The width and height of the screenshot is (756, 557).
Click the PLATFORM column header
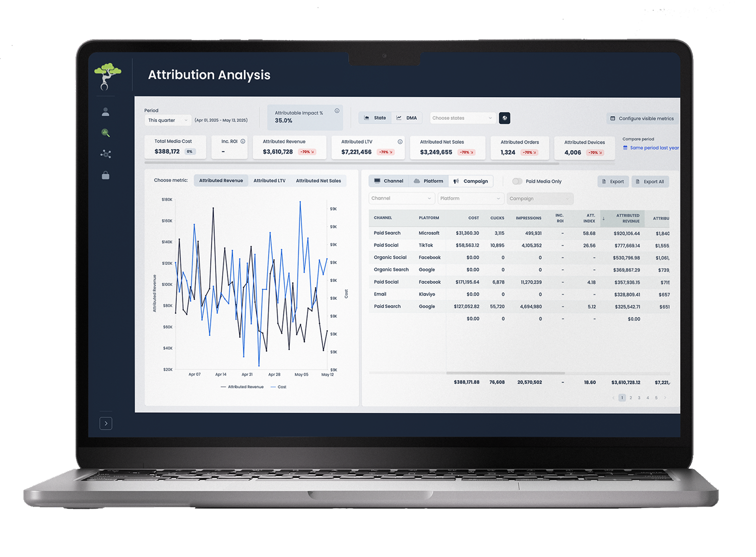(x=429, y=218)
